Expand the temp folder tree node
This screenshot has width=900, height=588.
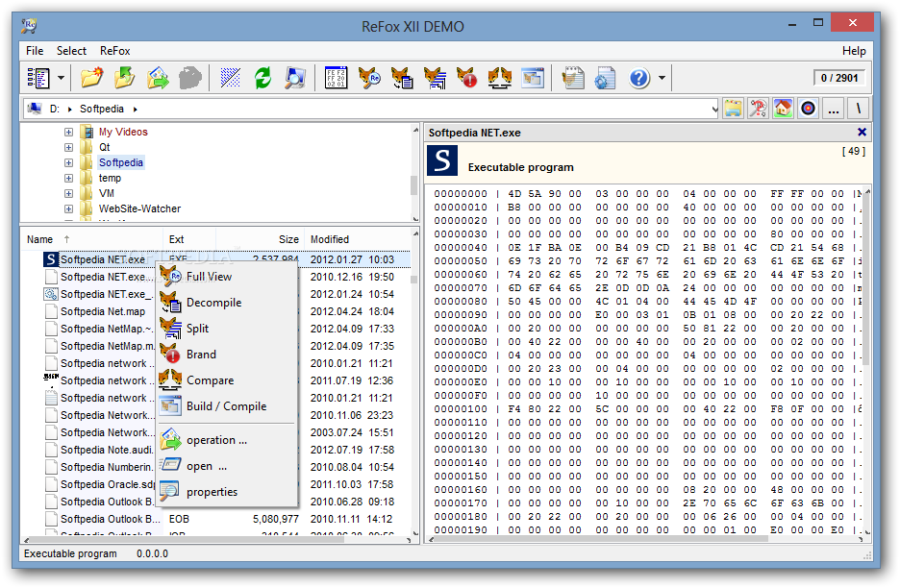coord(69,179)
